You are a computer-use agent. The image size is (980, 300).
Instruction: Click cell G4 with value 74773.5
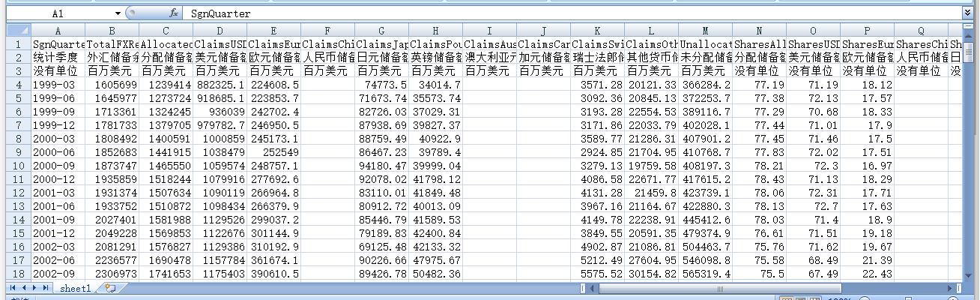click(382, 85)
